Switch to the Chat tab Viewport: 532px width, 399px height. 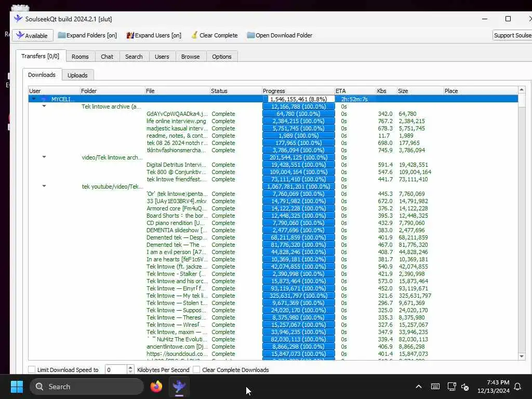[107, 57]
